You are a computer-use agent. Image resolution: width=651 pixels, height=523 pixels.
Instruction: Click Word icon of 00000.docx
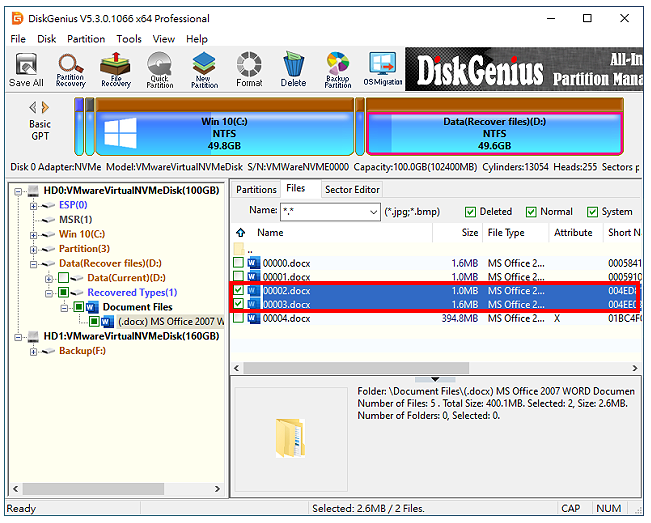coord(253,263)
